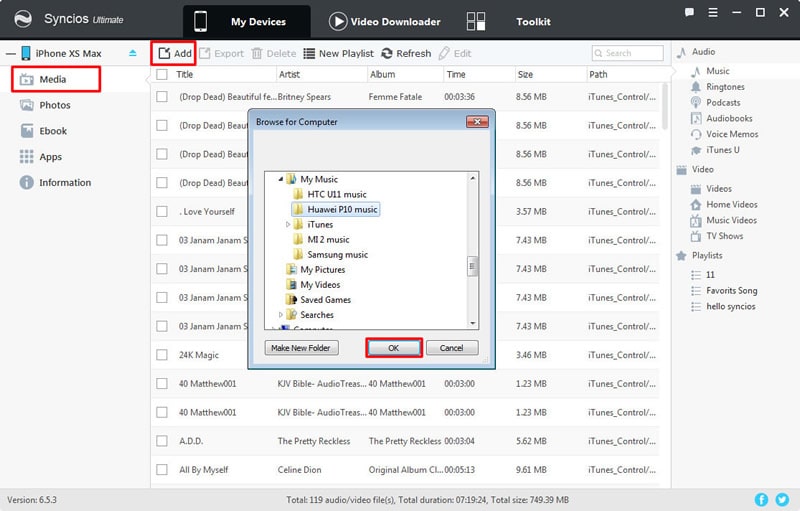Viewport: 800px width, 511px height.
Task: Open the Photos section
Action: click(x=45, y=105)
